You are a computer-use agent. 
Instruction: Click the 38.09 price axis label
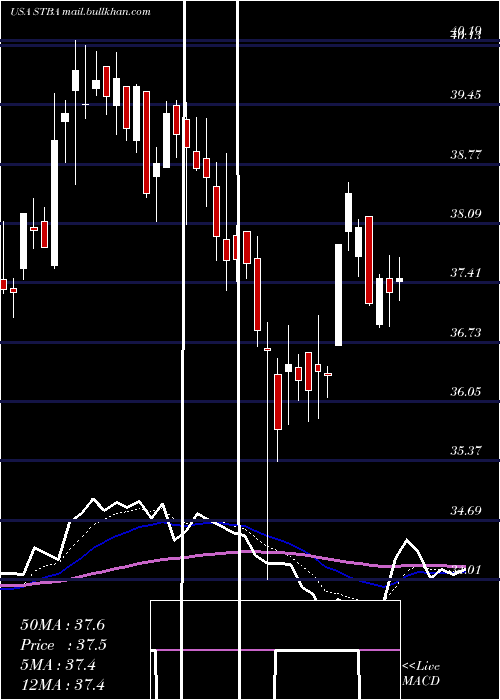(466, 213)
